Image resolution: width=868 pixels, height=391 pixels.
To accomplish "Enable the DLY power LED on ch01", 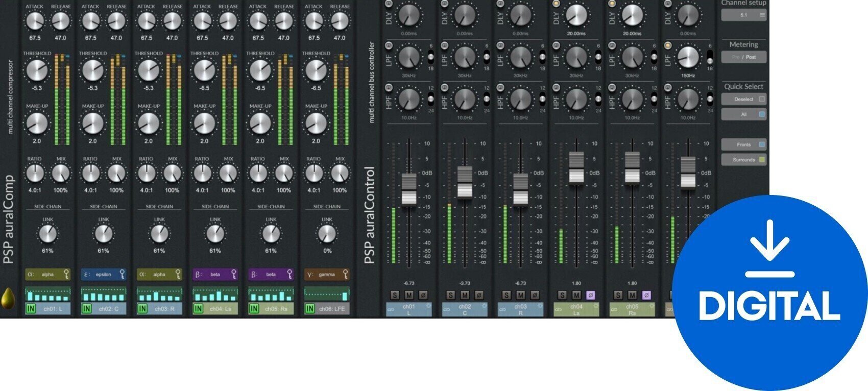I will [389, 4].
